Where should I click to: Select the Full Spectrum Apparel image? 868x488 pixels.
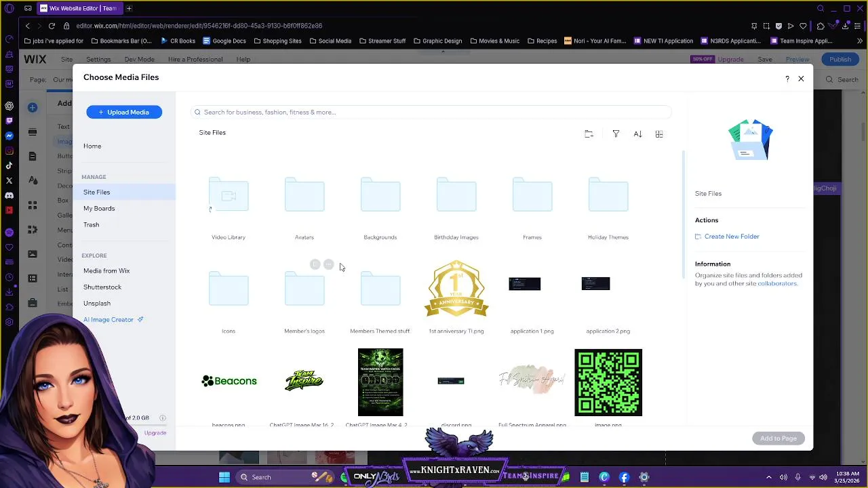(x=532, y=380)
